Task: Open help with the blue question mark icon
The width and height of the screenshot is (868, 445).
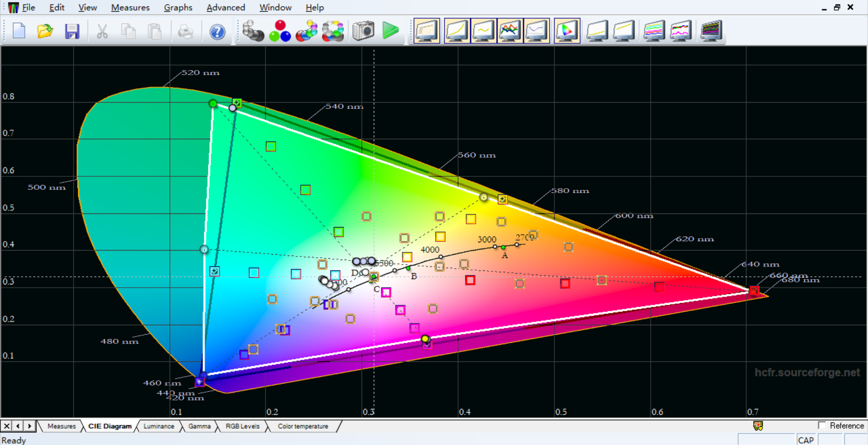Action: coord(217,31)
